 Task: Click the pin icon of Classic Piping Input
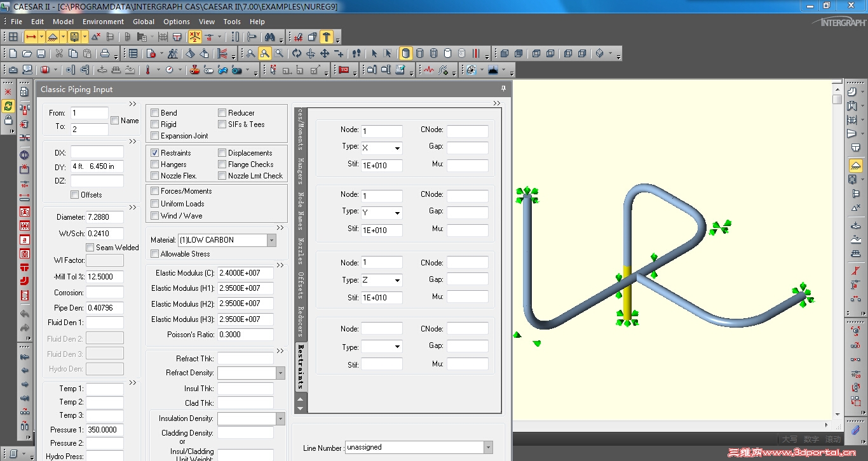pos(503,89)
